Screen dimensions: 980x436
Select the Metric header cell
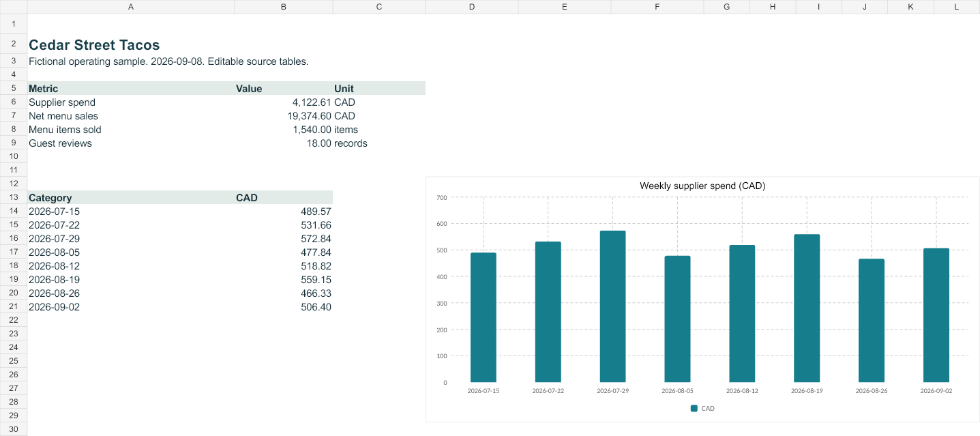pyautogui.click(x=131, y=89)
